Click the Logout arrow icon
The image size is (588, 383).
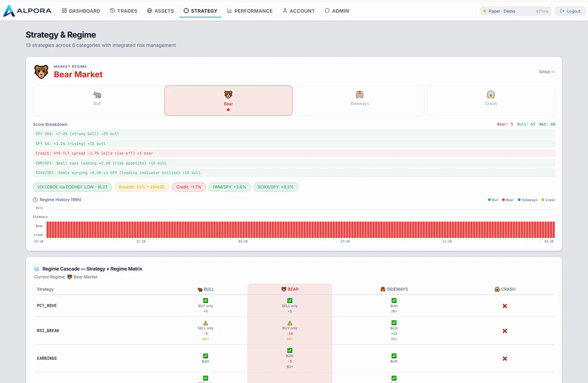click(x=562, y=11)
